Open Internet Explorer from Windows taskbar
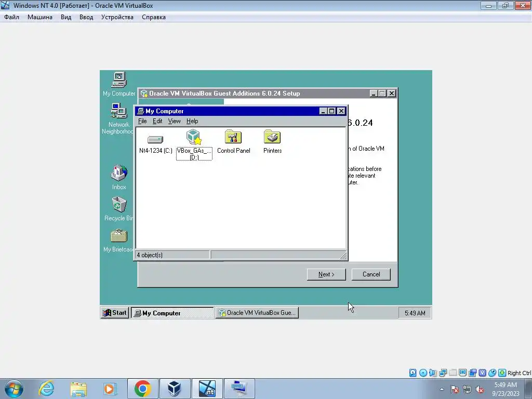 [x=46, y=389]
